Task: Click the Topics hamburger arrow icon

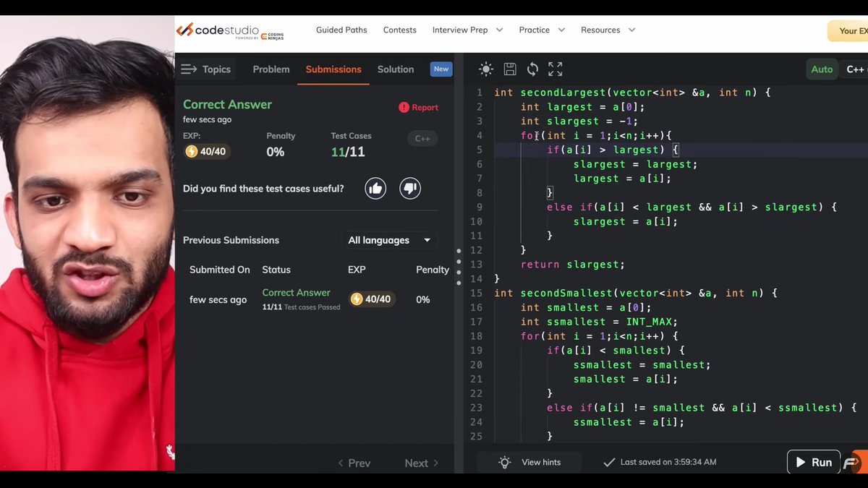Action: (189, 69)
